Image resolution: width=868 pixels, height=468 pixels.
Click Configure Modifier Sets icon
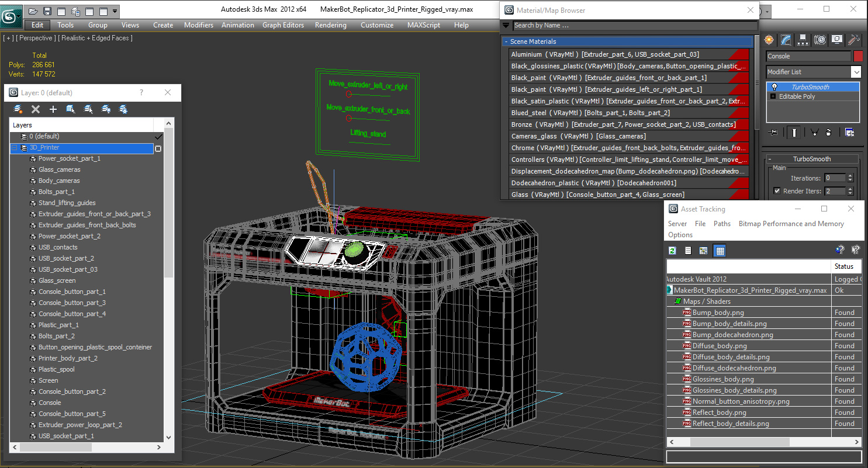[x=849, y=133]
